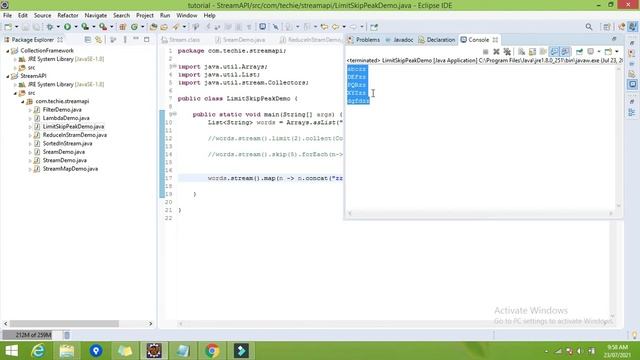Open the New file dropdown arrow

pyautogui.click(x=17, y=27)
